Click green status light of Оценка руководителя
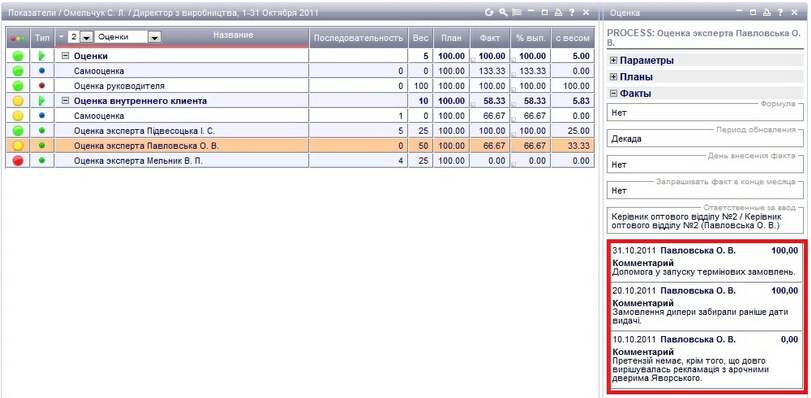 (x=18, y=86)
